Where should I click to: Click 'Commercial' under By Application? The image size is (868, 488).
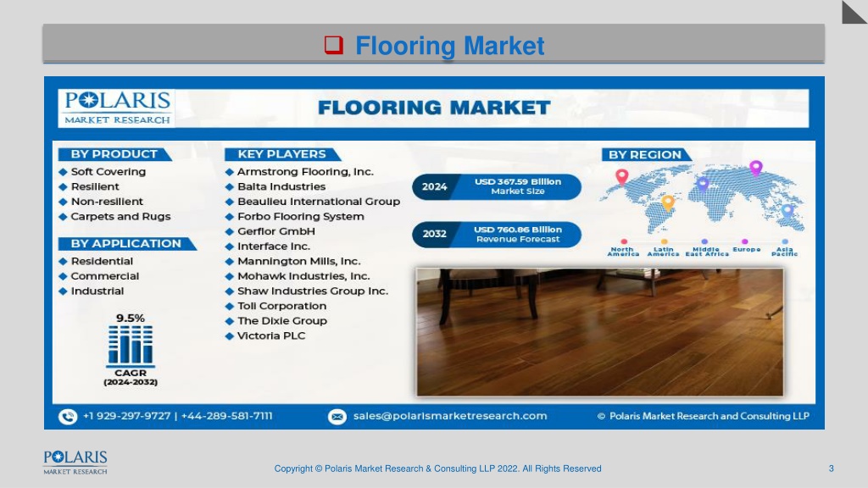[x=105, y=276]
